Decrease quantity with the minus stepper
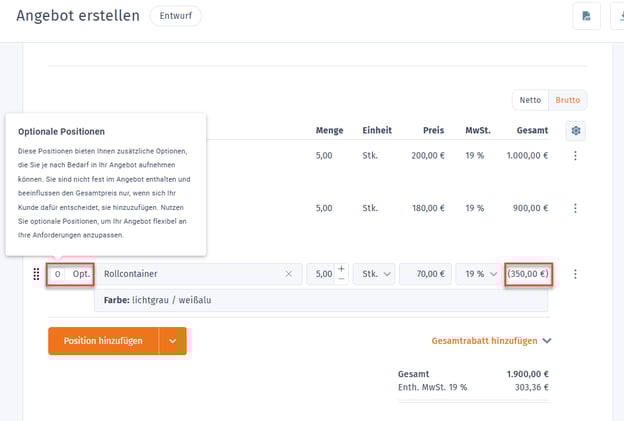 click(x=342, y=280)
